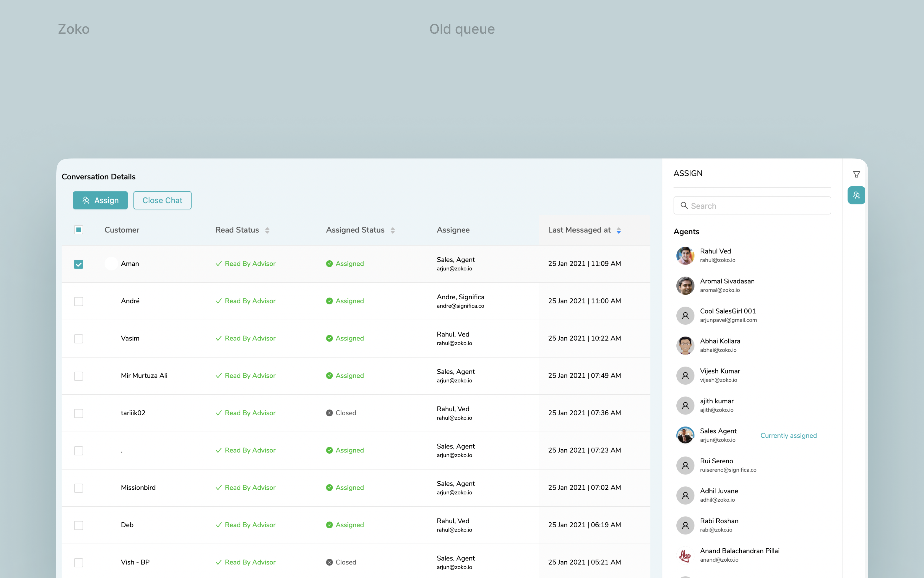
Task: Sort by Read Status arrows
Action: [267, 230]
